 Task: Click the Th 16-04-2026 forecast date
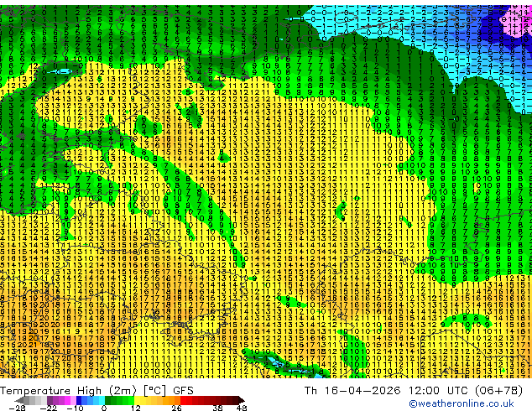tap(352, 391)
